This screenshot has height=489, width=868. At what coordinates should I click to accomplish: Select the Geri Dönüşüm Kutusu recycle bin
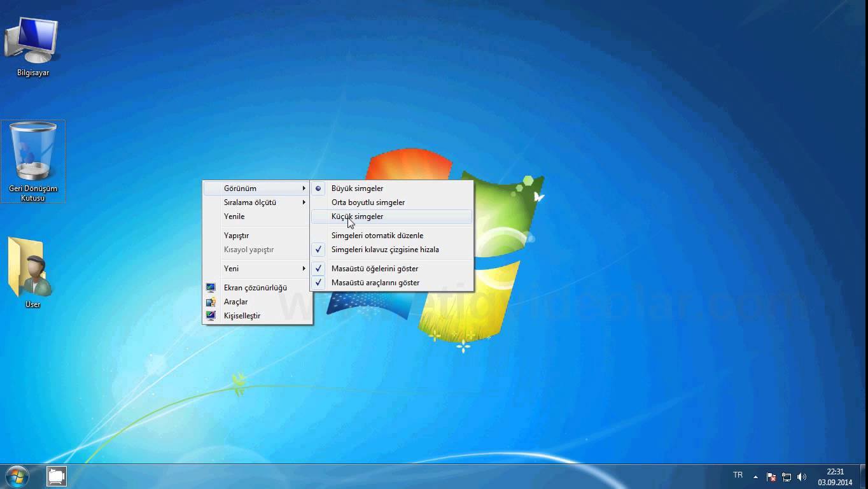point(32,162)
